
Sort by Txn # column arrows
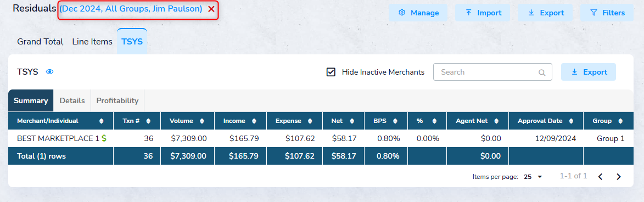pos(148,121)
